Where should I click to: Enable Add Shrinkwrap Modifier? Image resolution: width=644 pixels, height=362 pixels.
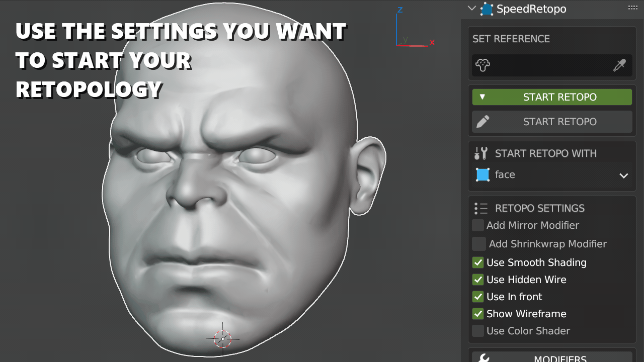(x=478, y=244)
